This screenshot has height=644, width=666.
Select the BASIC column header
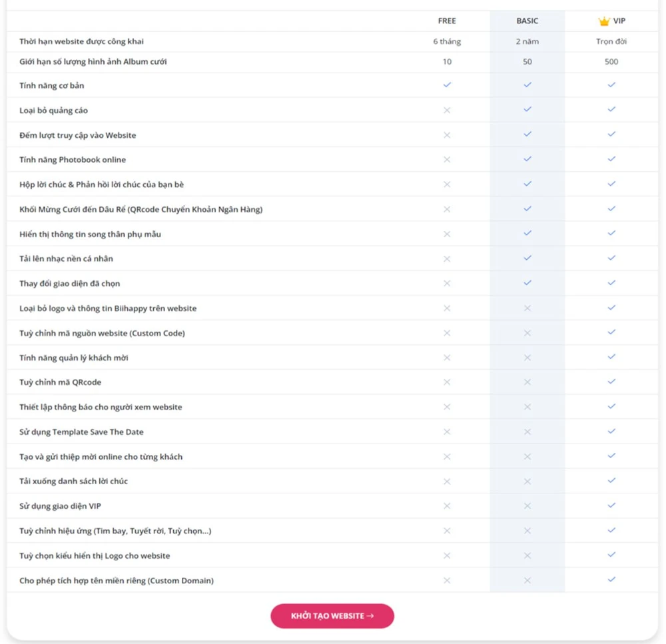click(x=527, y=21)
